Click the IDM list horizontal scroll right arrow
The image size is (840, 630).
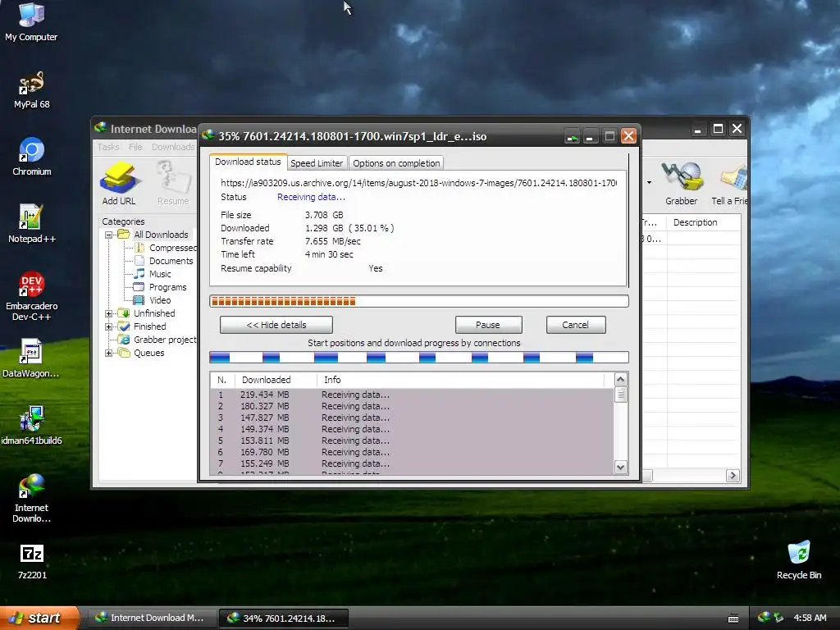[733, 475]
